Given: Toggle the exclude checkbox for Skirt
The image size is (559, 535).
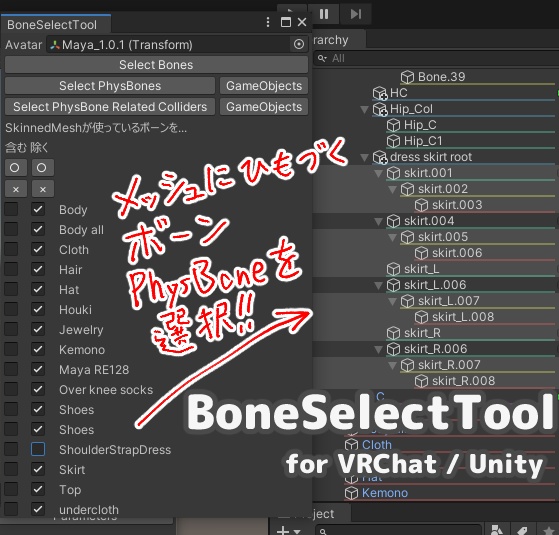Looking at the screenshot, I should click(38, 469).
